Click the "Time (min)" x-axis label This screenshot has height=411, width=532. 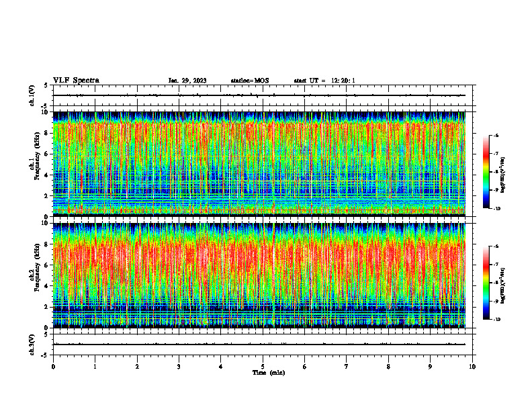(269, 373)
